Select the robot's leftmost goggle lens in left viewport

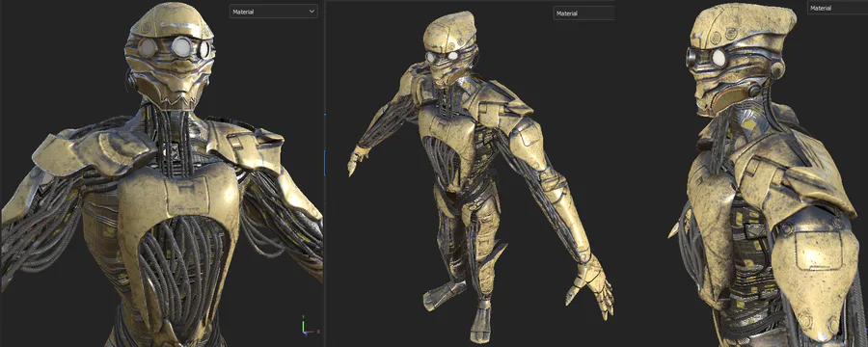[148, 48]
